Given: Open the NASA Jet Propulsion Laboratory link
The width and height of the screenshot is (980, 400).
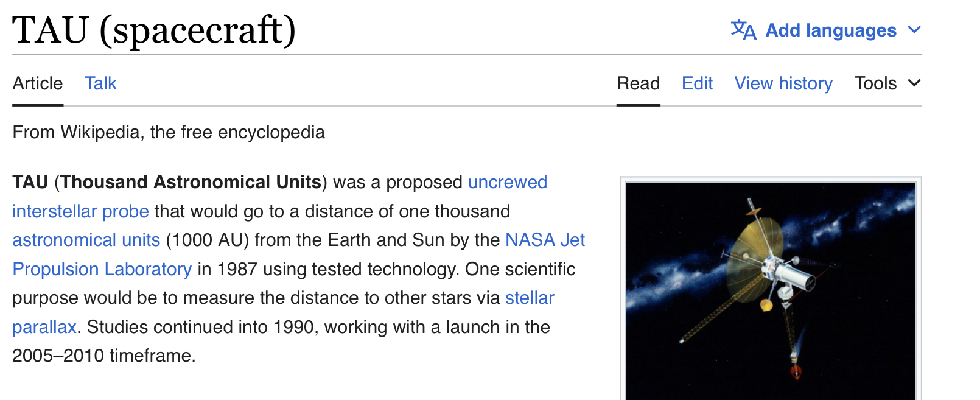Looking at the screenshot, I should point(545,240).
